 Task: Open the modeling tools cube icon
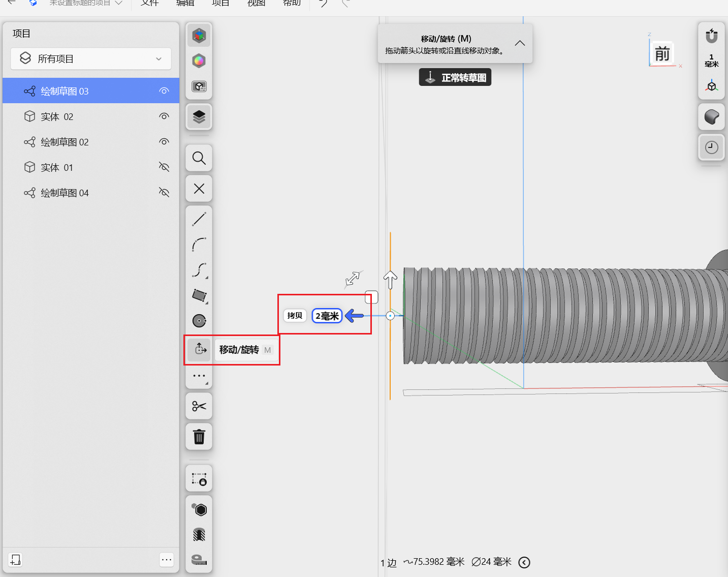pyautogui.click(x=199, y=36)
